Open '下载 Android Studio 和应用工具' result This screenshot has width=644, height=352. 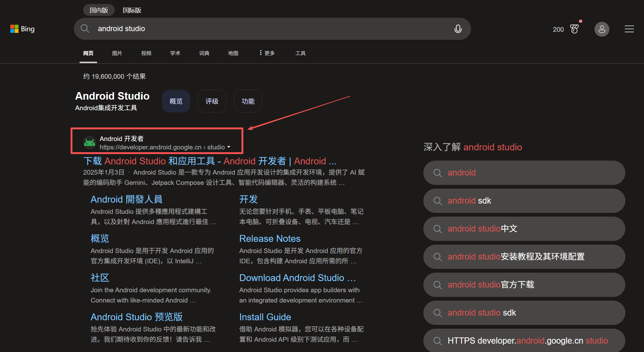210,161
